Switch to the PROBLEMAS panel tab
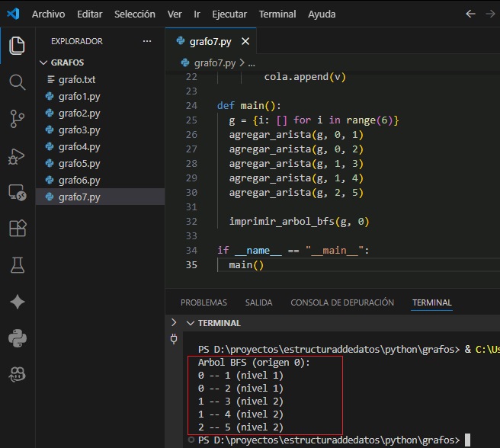Viewport: 500px width, 448px height. [204, 302]
